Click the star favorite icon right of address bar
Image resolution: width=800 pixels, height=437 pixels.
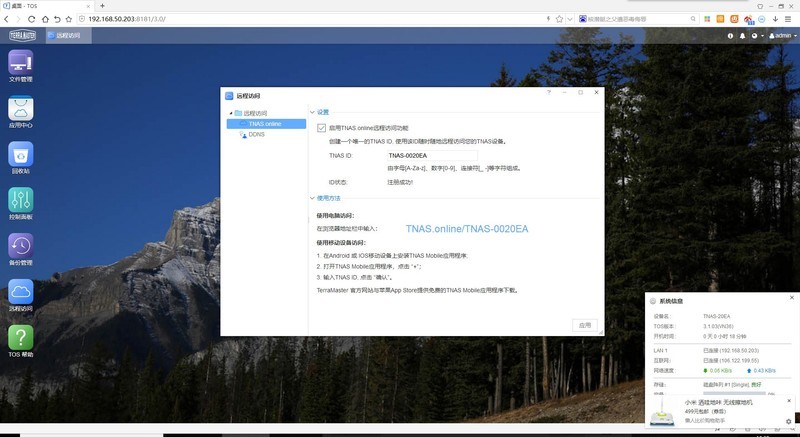[x=559, y=19]
